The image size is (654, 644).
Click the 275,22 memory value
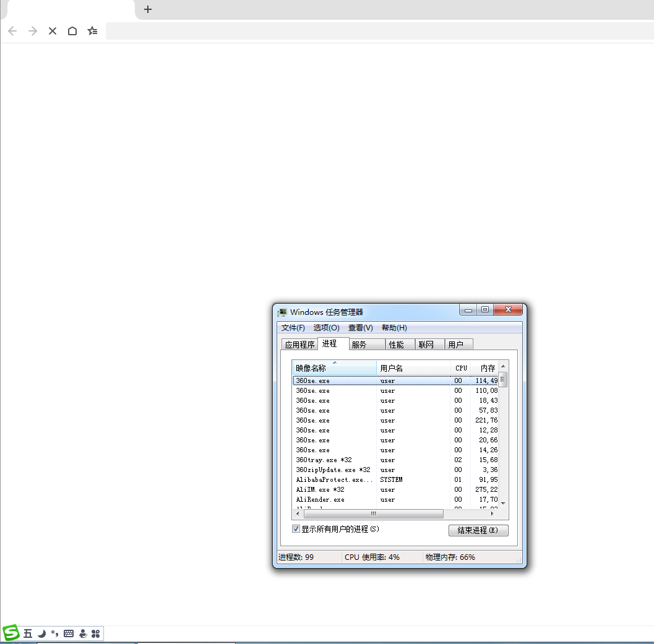(x=486, y=490)
